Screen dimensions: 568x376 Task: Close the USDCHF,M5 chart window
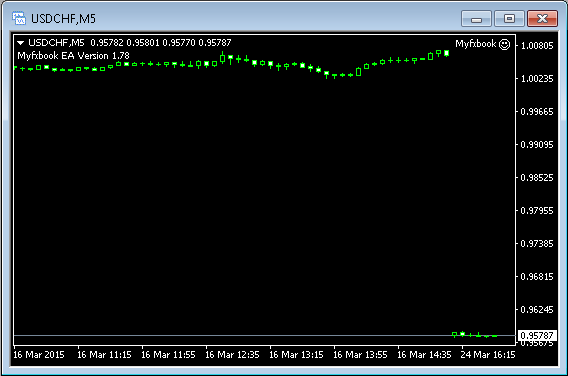[542, 18]
